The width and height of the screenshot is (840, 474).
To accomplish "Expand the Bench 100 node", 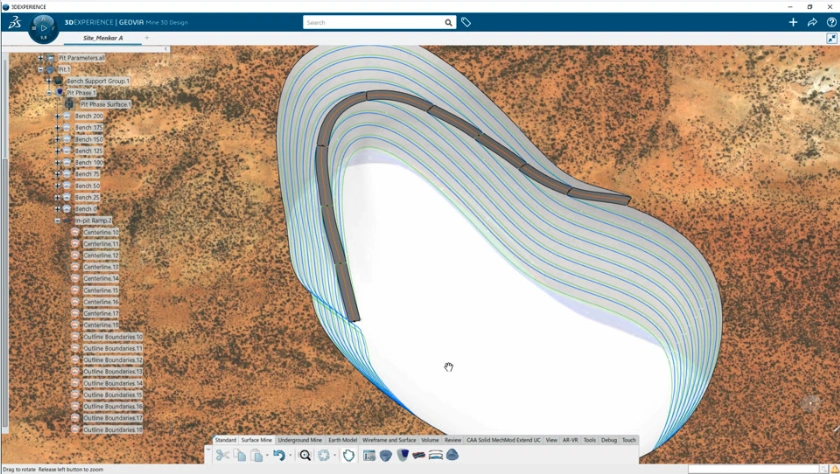I will click(57, 162).
